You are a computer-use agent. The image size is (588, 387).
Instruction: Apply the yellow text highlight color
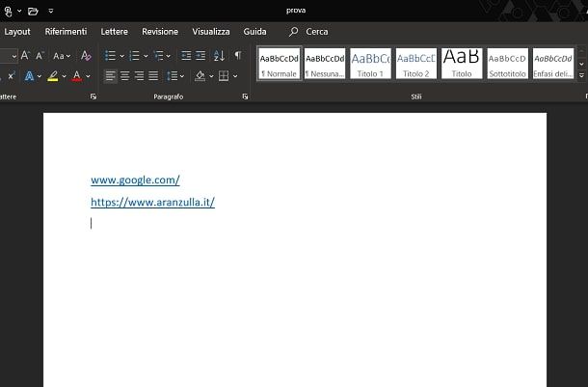coord(53,76)
